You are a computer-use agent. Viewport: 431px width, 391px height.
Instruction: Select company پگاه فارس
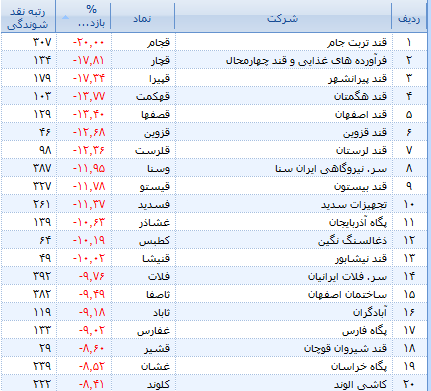[x=364, y=330]
